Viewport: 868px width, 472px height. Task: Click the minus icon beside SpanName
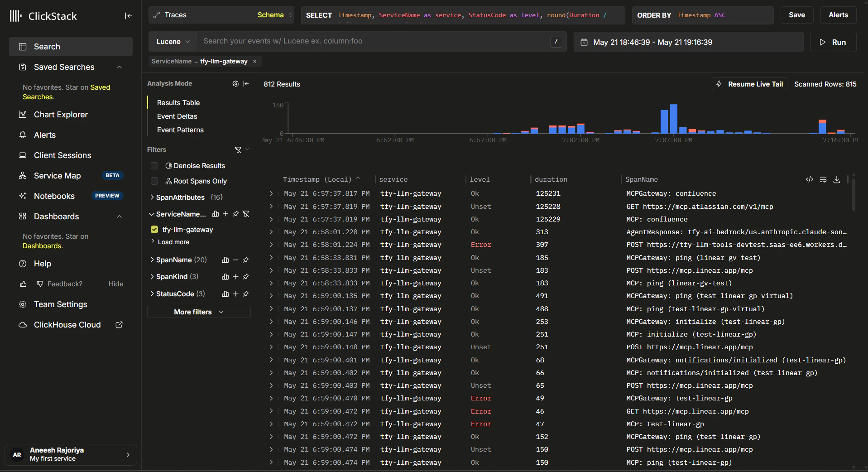236,260
